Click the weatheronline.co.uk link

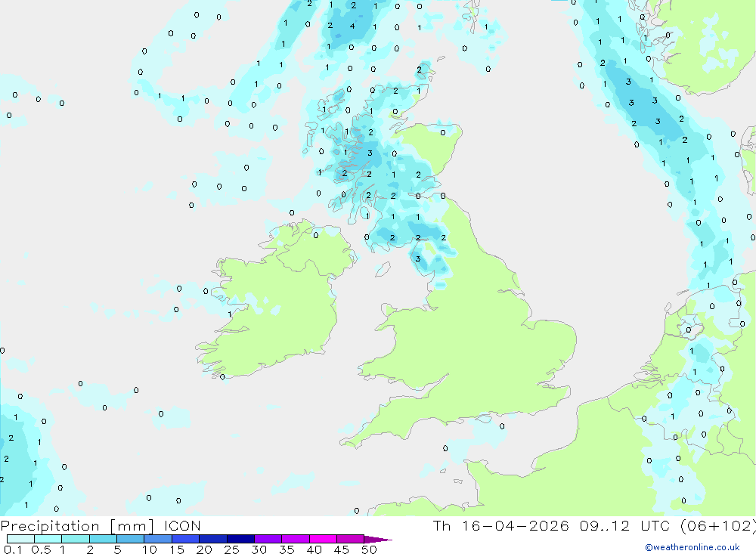[x=692, y=547]
